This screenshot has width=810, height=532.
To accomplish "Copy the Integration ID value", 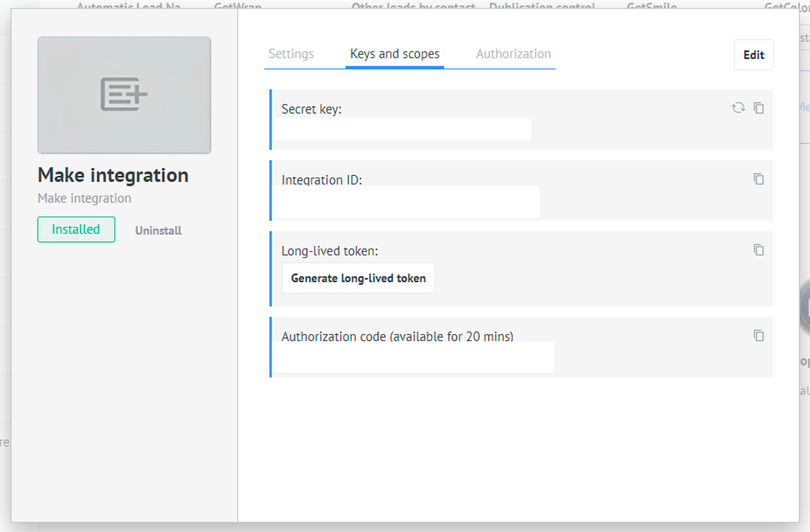I will point(758,179).
